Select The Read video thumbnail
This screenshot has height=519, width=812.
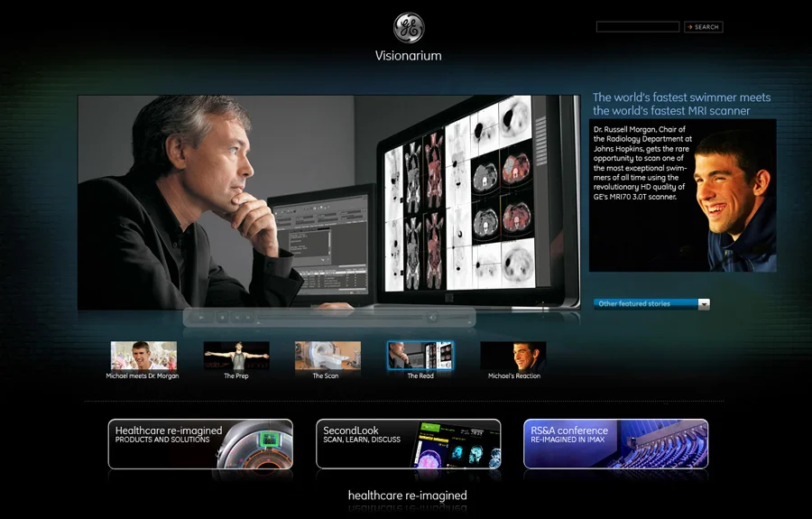coord(420,356)
